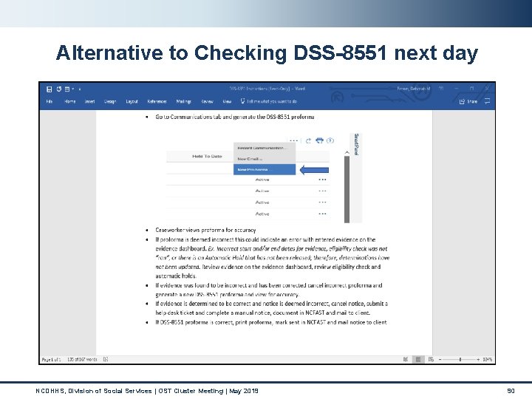Click the refresh icon above the communications list

pyautogui.click(x=308, y=140)
